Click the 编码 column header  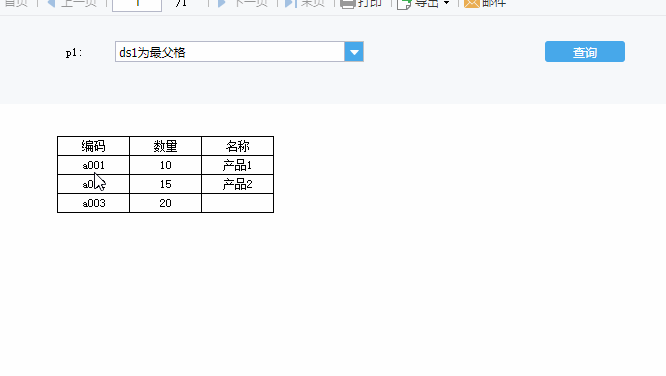(93, 146)
